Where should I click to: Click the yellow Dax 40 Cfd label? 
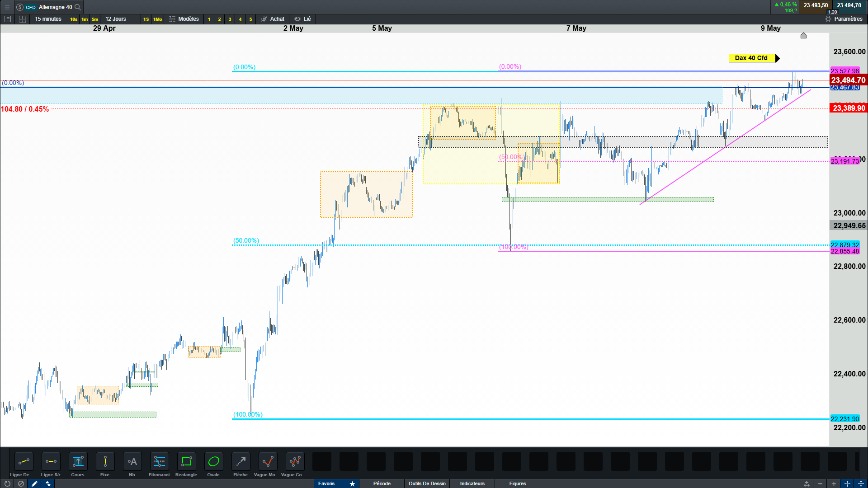tap(751, 58)
